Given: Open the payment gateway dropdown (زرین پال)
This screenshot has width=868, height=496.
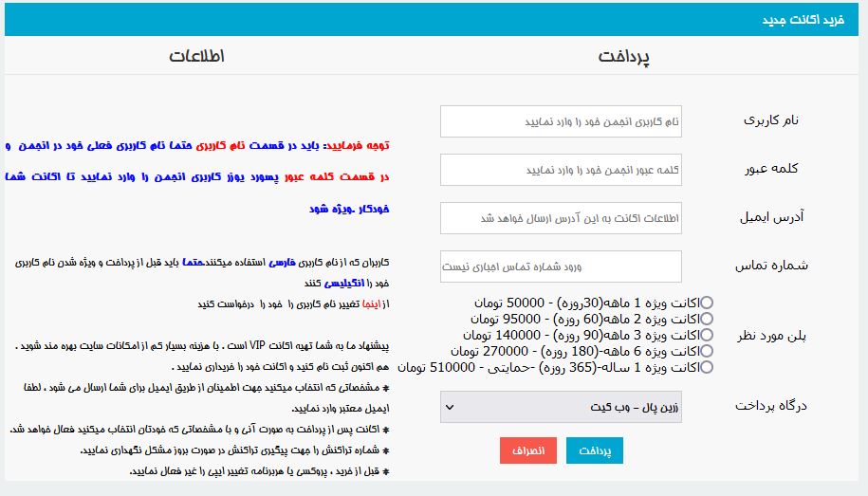Looking at the screenshot, I should [x=561, y=408].
